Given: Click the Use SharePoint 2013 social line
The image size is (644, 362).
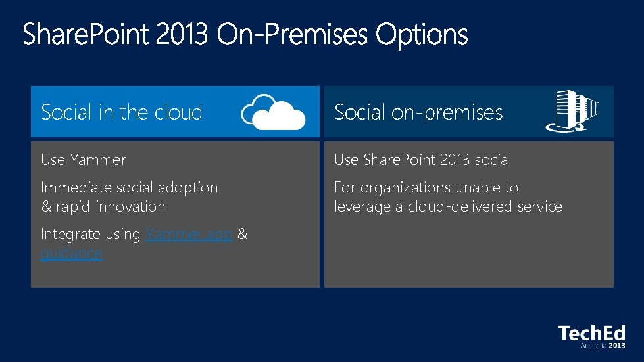Looking at the screenshot, I should pos(422,160).
